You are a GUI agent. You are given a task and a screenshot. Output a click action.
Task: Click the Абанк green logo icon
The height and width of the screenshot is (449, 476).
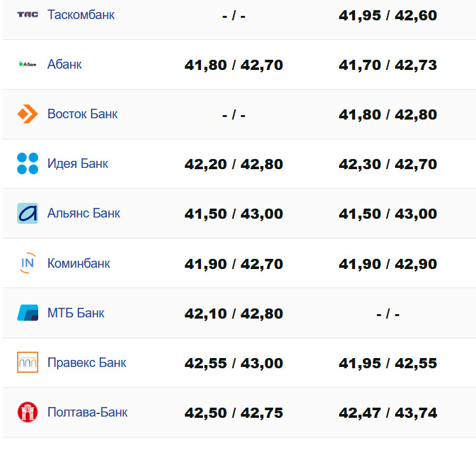click(27, 64)
